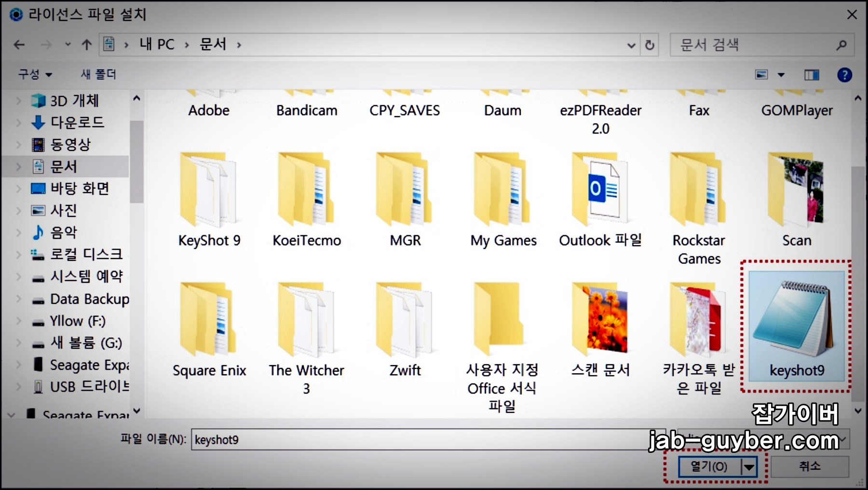Viewport: 868px width, 490px height.
Task: Click 문서 in the breadcrumb path
Action: click(x=213, y=45)
